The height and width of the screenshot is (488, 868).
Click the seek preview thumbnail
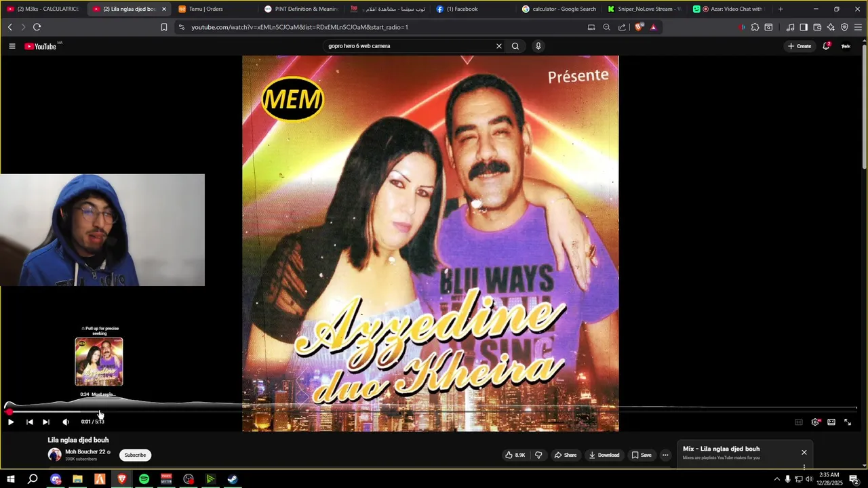tap(99, 362)
